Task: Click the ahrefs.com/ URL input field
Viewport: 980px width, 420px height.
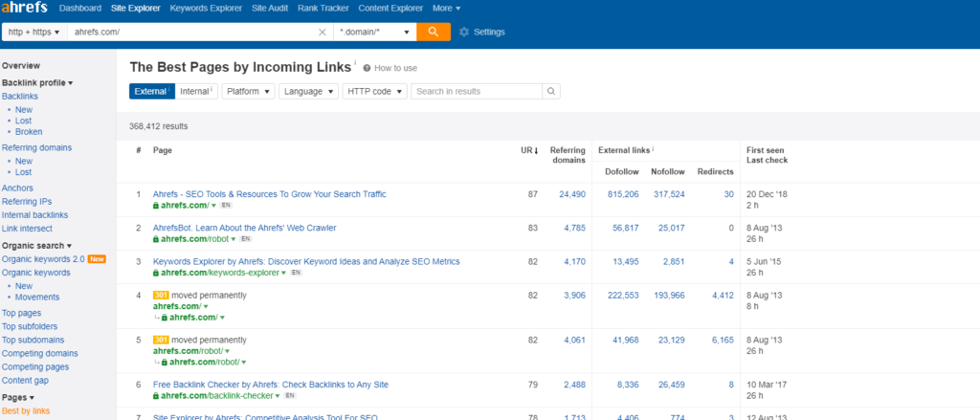Action: pyautogui.click(x=193, y=32)
